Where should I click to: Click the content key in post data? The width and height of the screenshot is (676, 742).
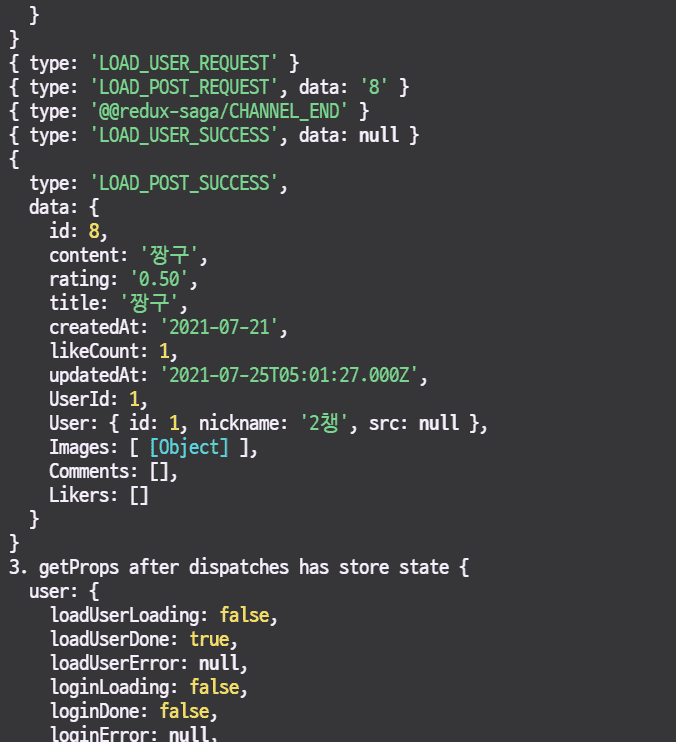tap(84, 254)
